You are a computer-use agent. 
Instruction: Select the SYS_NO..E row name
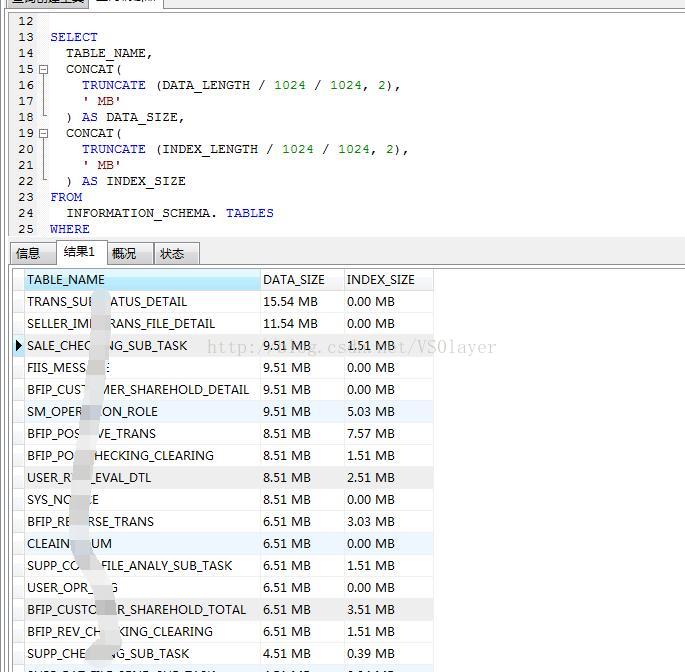click(142, 500)
